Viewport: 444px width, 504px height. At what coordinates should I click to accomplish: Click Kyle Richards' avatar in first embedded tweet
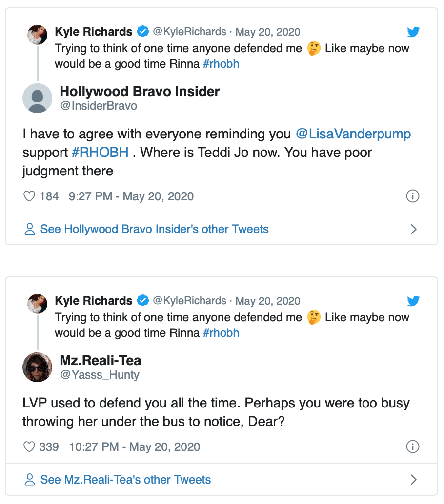[37, 34]
